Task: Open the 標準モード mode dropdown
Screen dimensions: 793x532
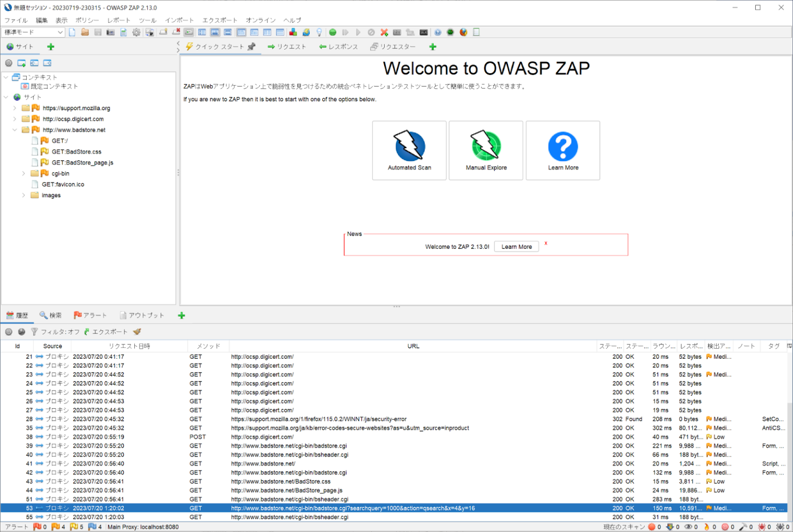Action: click(x=32, y=32)
